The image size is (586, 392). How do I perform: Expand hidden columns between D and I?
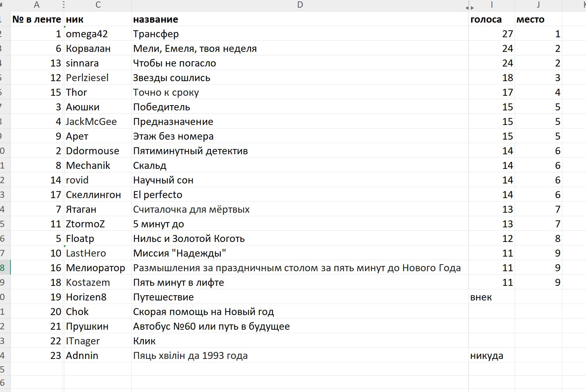pos(470,7)
